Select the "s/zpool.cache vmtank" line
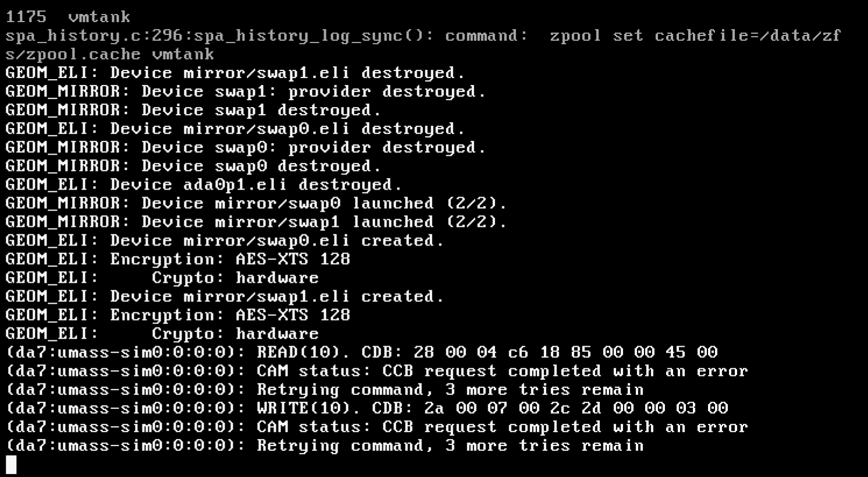868x477 pixels. tap(110, 54)
